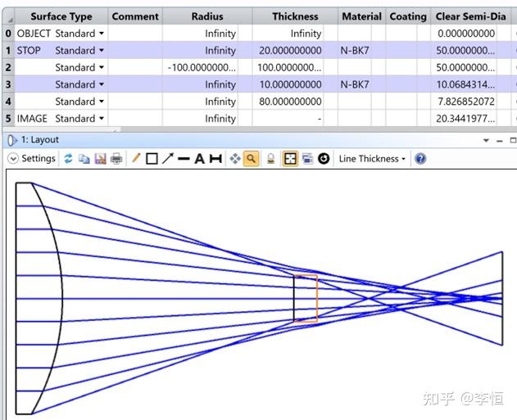Select the arrow annotation tool
This screenshot has height=420, width=517.
point(167,159)
